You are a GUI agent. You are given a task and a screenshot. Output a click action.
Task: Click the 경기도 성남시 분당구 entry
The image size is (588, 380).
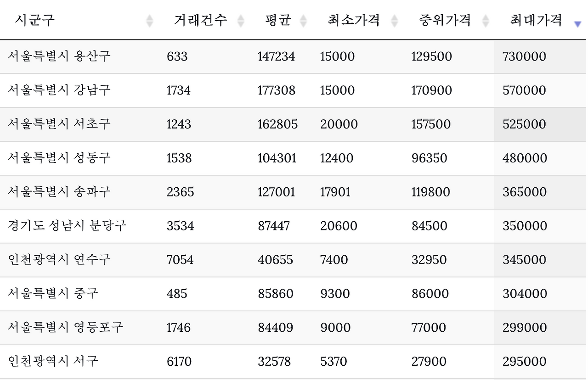(67, 226)
